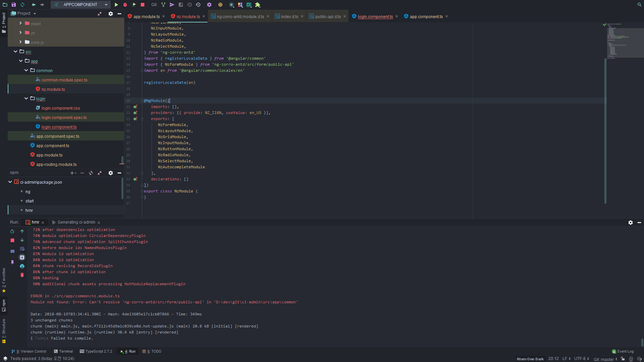Click the down arrow in Run panel
This screenshot has width=644, height=362.
pos(22,240)
